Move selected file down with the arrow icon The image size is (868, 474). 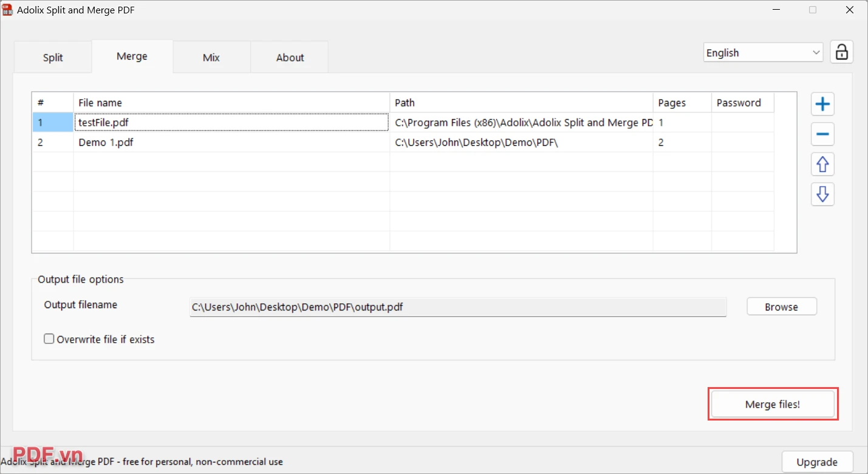click(x=822, y=194)
